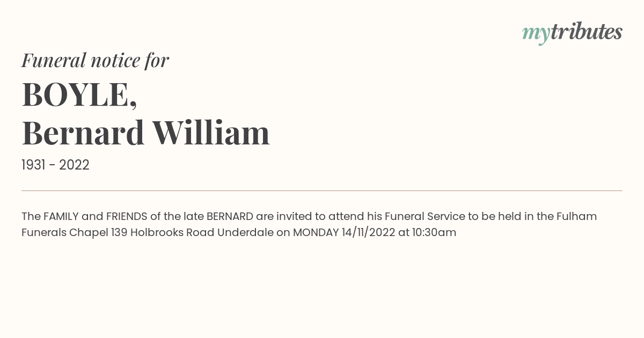Select the "Funeral notice for" heading
The image size is (644, 338).
[x=95, y=60]
